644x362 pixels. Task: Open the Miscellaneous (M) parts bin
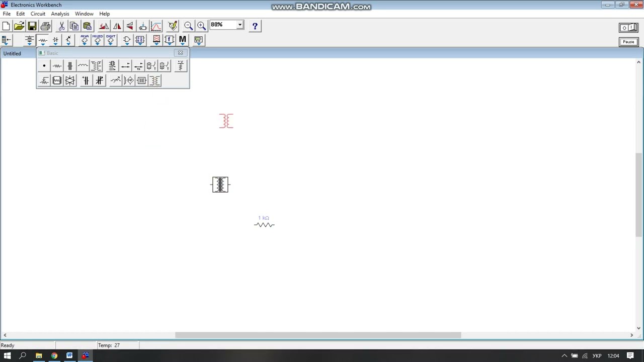(x=182, y=40)
